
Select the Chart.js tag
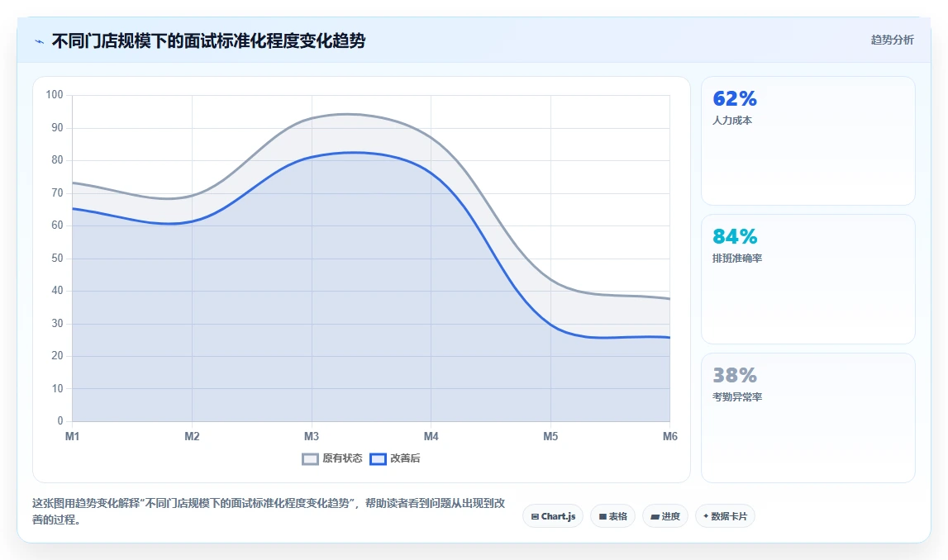pyautogui.click(x=553, y=516)
